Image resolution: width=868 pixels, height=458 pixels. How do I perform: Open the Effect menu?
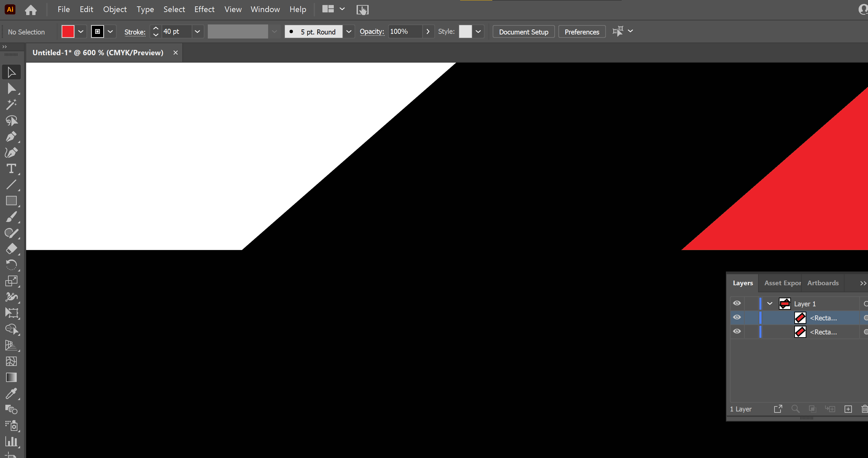[x=204, y=9]
